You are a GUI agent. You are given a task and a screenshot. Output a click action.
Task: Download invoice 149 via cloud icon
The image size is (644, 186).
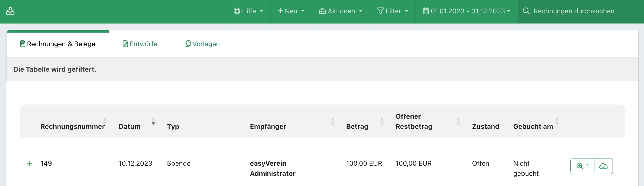pyautogui.click(x=603, y=166)
